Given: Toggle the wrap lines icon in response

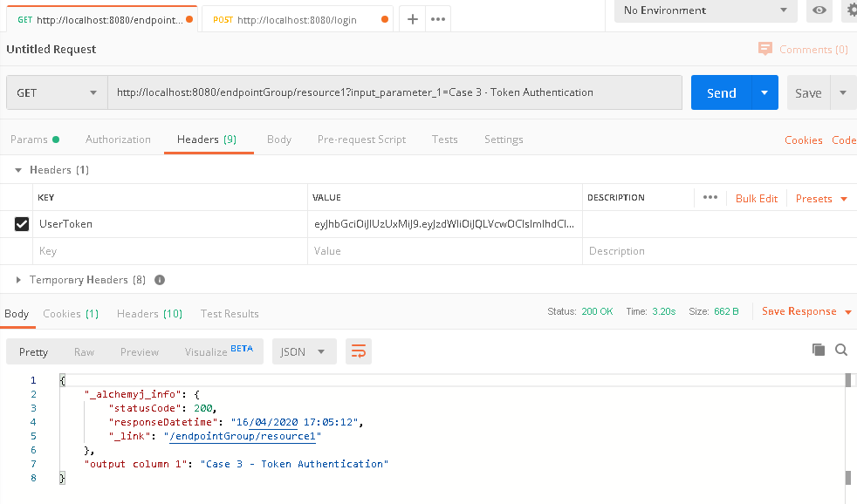Looking at the screenshot, I should coord(358,351).
